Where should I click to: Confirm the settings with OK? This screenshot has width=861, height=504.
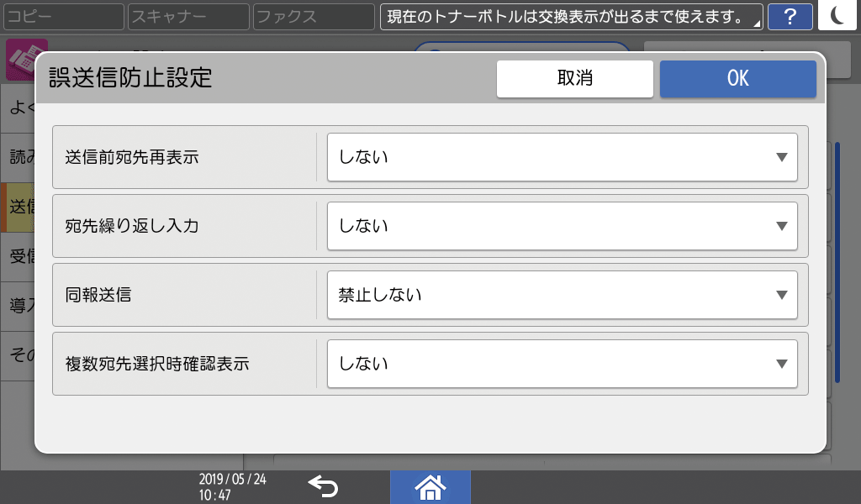point(737,78)
